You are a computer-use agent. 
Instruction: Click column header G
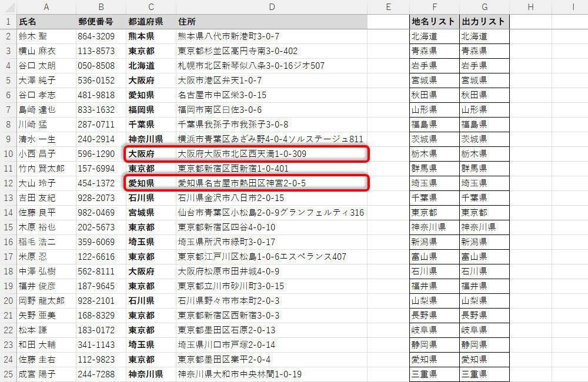(x=484, y=6)
